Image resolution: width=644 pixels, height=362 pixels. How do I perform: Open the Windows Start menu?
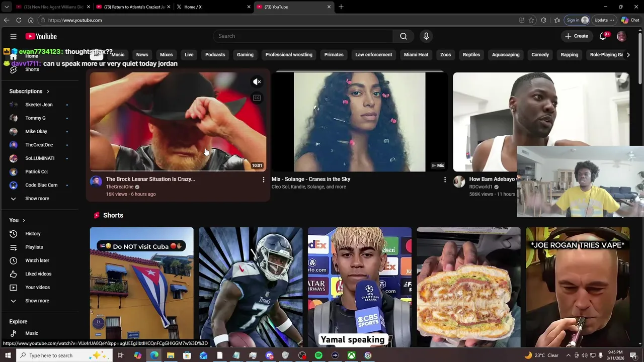pyautogui.click(x=8, y=355)
